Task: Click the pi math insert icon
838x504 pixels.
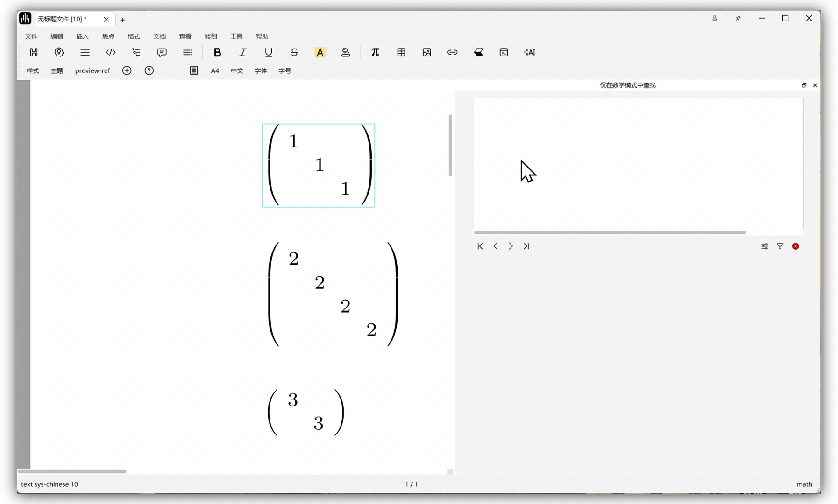Action: pos(375,52)
